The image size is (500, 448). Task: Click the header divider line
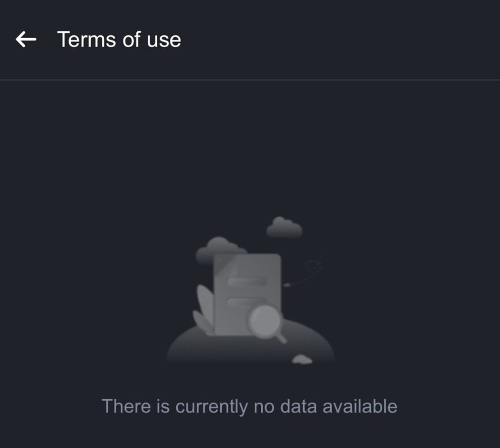[x=250, y=80]
